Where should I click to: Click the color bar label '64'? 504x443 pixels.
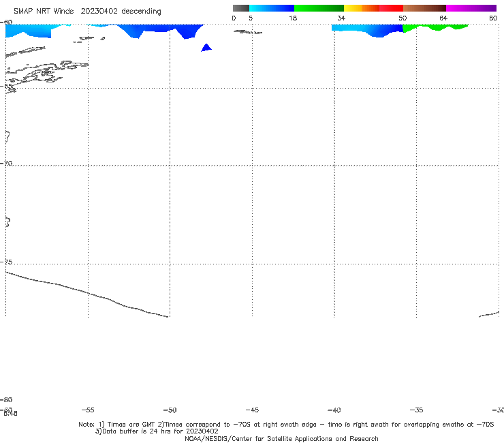[x=443, y=18]
